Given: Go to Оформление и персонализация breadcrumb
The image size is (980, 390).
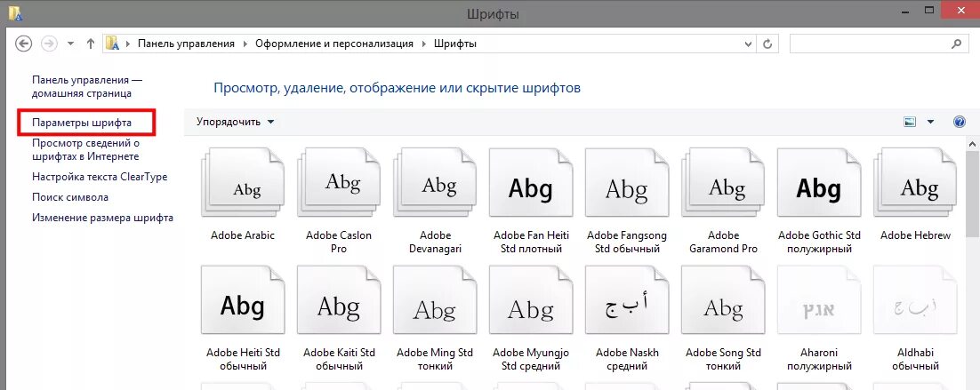Looking at the screenshot, I should (334, 44).
